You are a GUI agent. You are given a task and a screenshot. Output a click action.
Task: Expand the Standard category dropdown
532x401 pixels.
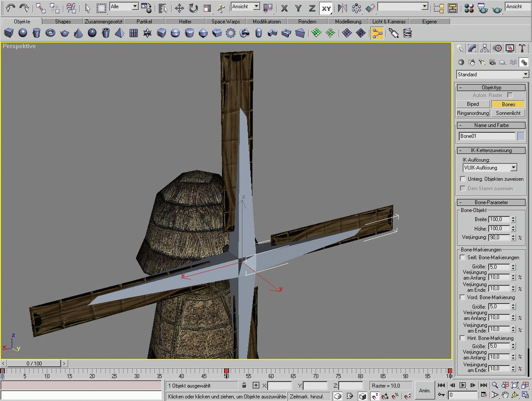(525, 75)
